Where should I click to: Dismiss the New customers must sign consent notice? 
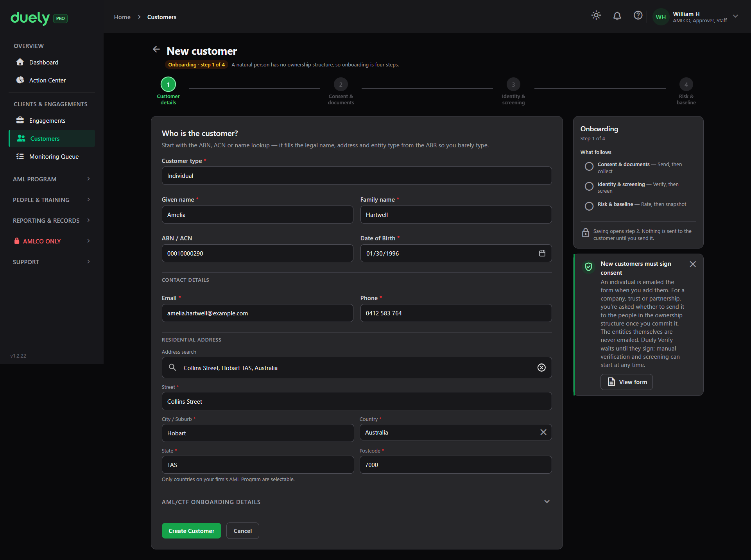coord(693,264)
